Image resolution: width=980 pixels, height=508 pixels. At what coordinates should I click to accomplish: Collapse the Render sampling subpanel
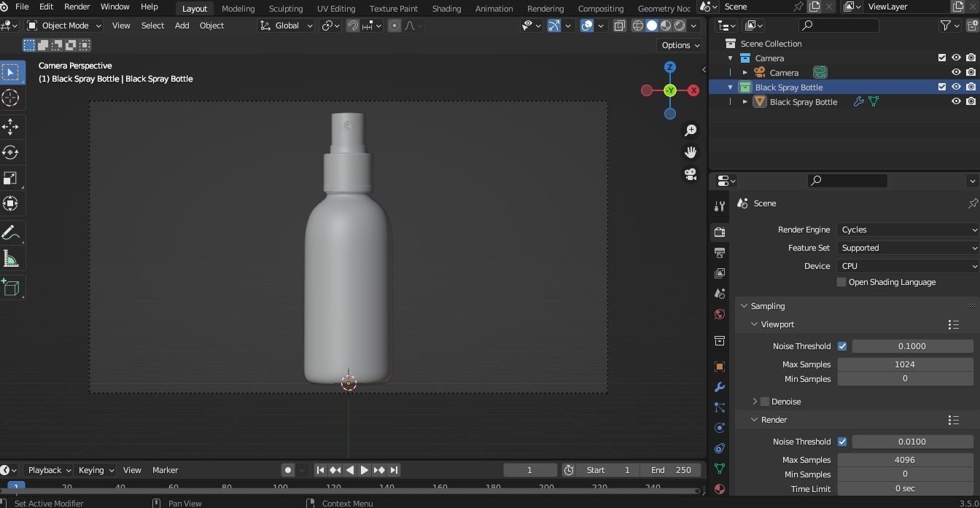pos(755,420)
